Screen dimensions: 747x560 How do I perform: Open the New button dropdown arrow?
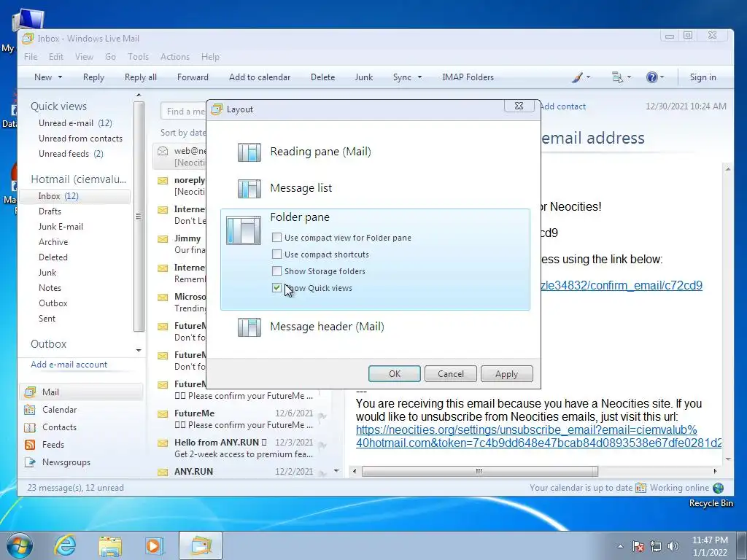point(60,77)
